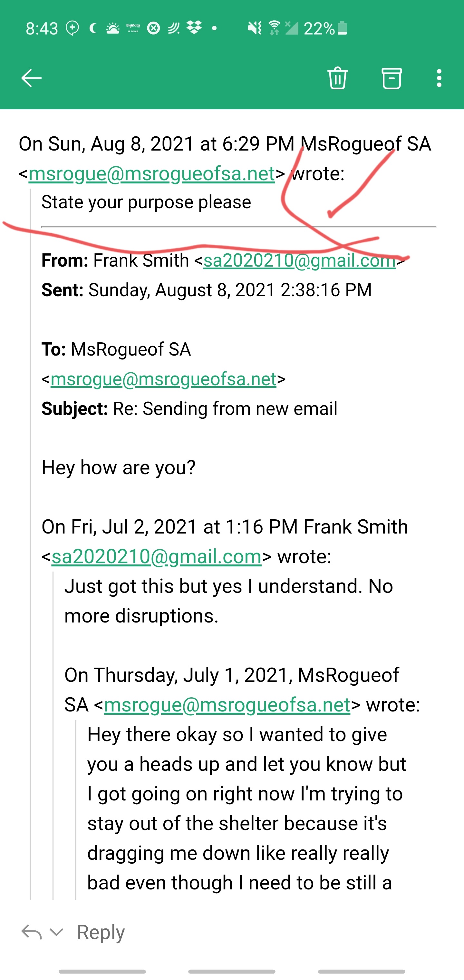Open the first msrogue@msrogueofsa.net link at top
The image size is (464, 980).
pyautogui.click(x=151, y=174)
